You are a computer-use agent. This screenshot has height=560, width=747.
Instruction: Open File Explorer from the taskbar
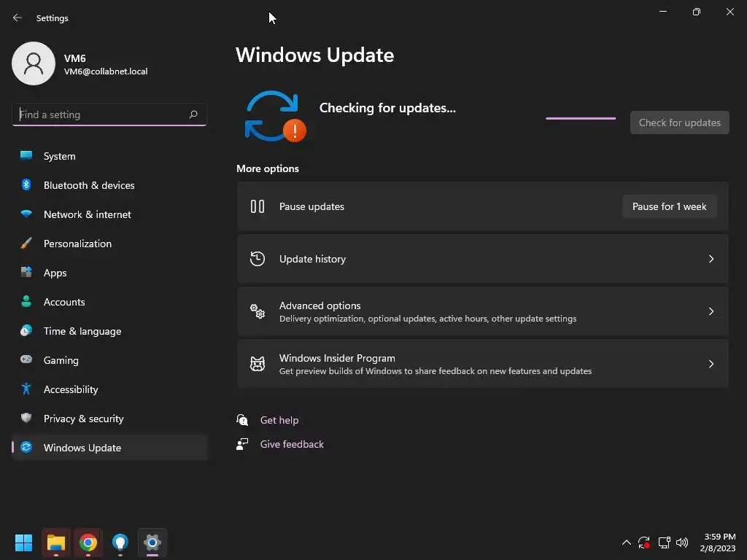tap(55, 542)
